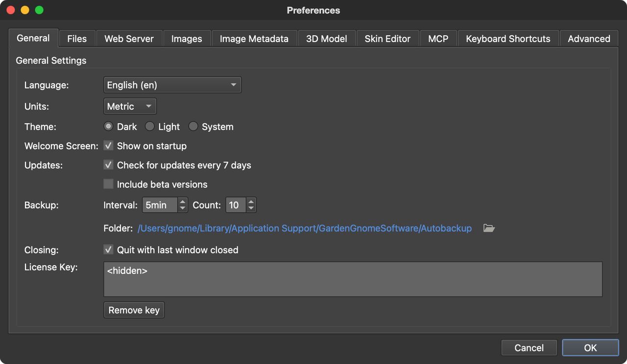Go to the 3D Model tab

coord(327,39)
